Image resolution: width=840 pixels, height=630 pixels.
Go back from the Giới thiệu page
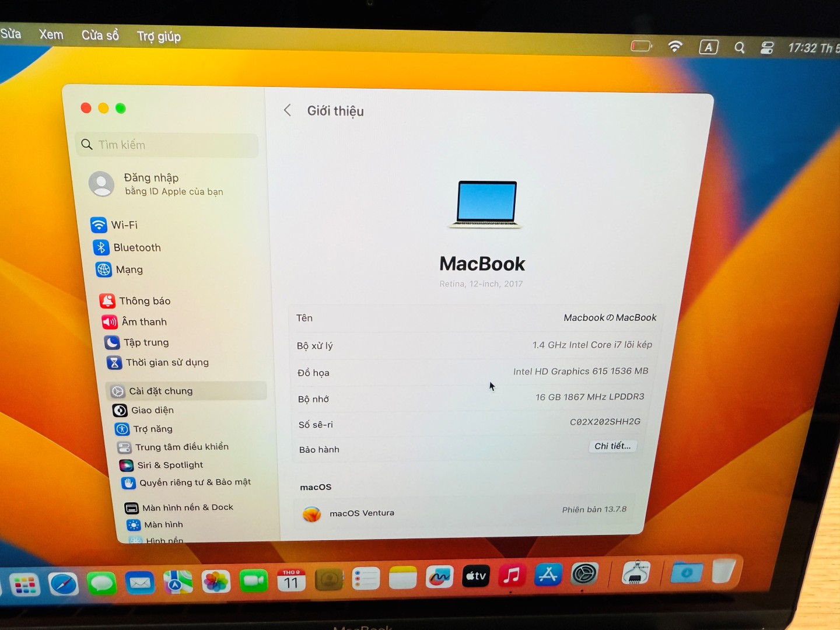[x=287, y=110]
